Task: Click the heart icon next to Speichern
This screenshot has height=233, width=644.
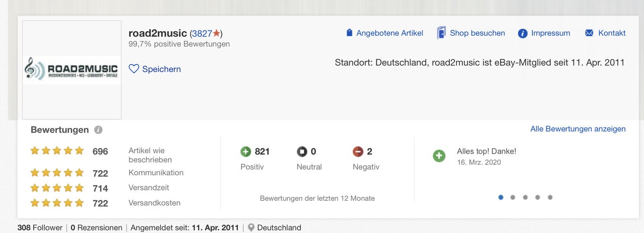Action: coord(134,69)
